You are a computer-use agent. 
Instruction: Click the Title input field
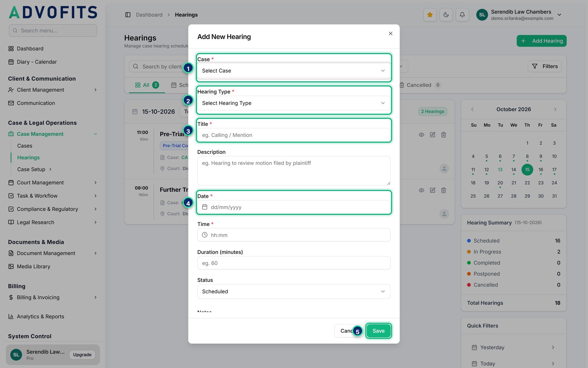coord(294,135)
